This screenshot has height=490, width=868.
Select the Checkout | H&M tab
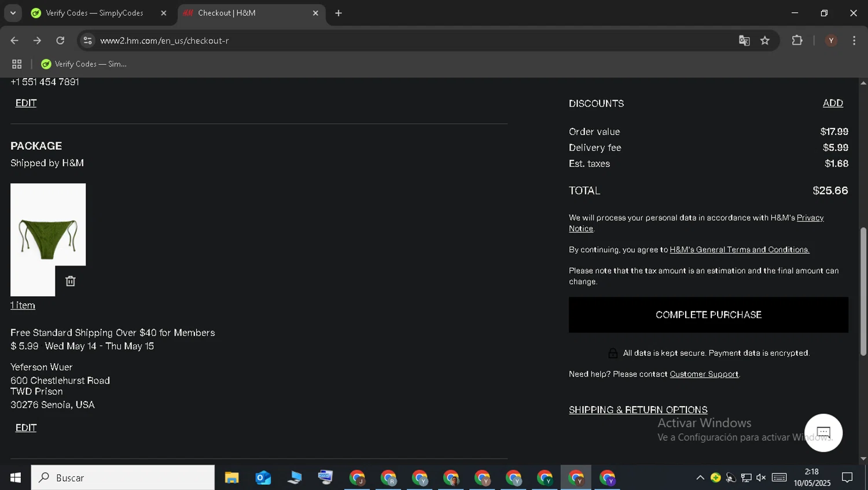click(x=251, y=13)
